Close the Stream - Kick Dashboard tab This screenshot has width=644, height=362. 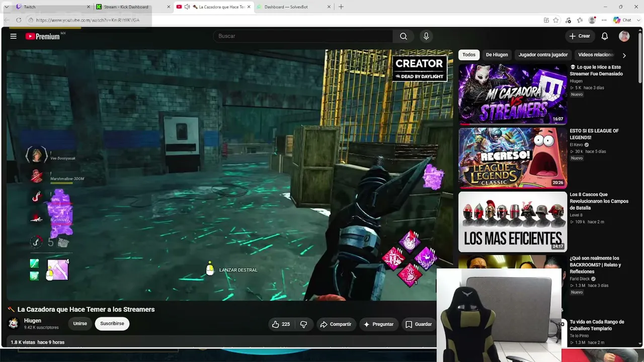169,7
